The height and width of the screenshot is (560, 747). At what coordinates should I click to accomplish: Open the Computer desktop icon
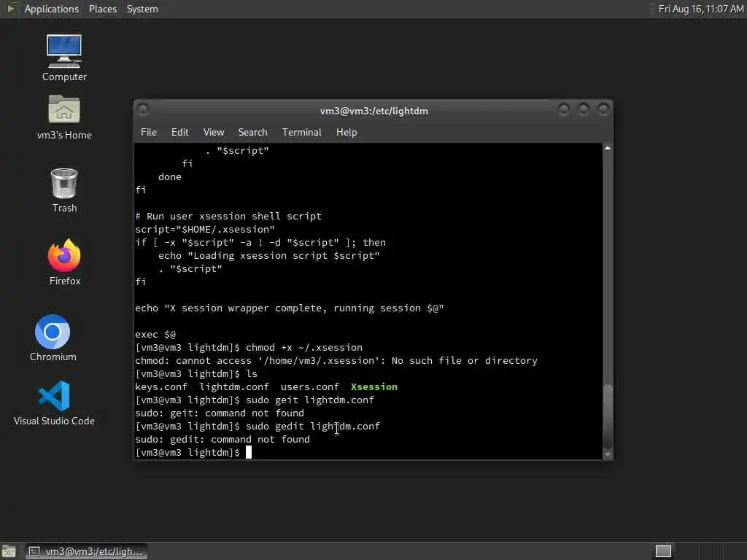pos(64,58)
